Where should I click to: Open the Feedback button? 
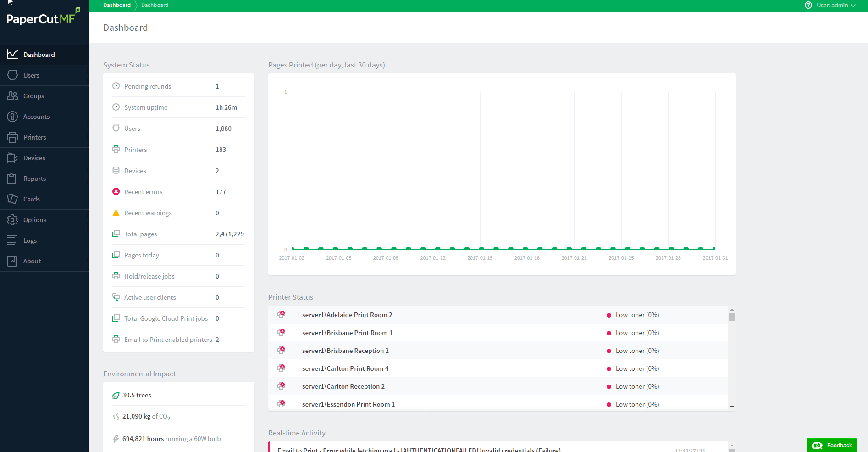coord(832,445)
